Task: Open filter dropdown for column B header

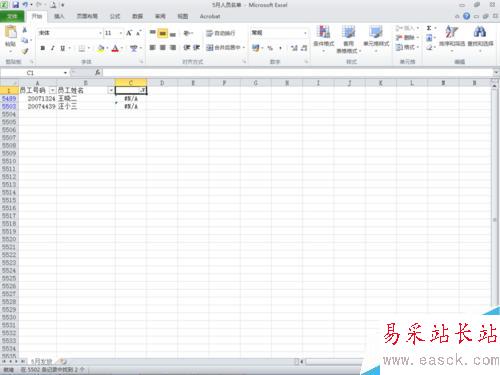Action: point(111,90)
